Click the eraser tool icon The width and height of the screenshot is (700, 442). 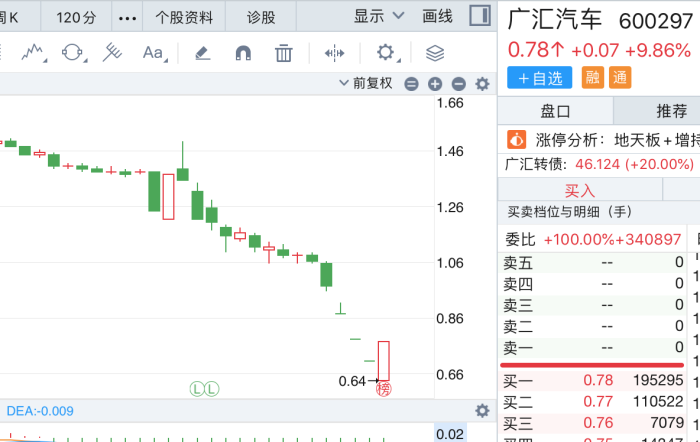click(202, 53)
